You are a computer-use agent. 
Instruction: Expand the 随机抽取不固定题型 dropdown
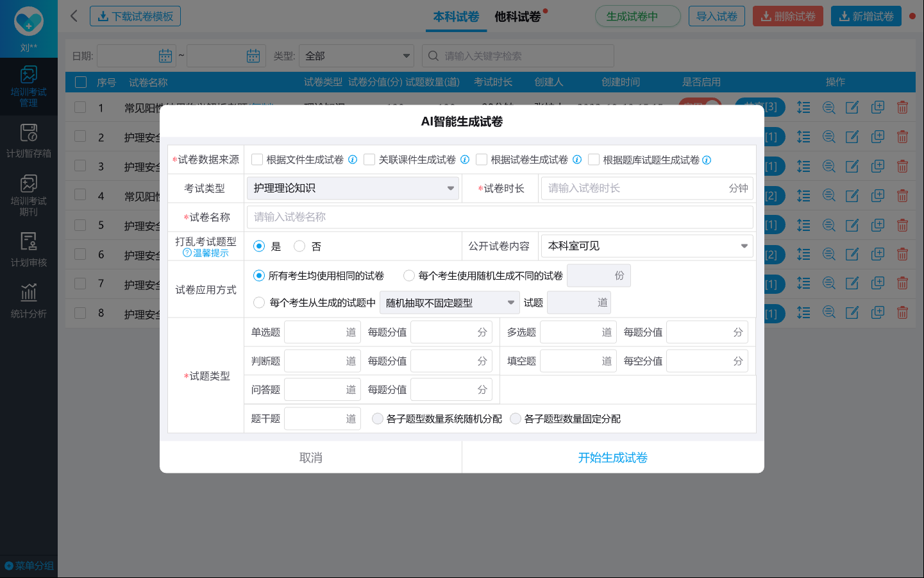click(449, 303)
